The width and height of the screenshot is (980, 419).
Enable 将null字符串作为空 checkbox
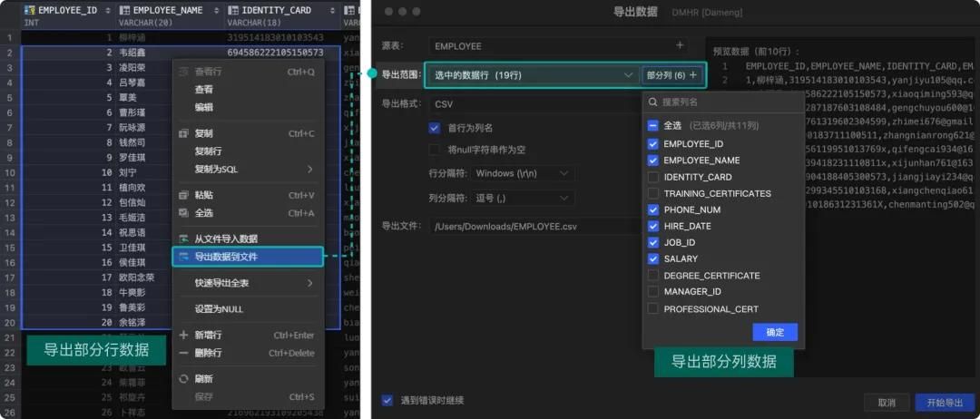pyautogui.click(x=435, y=150)
